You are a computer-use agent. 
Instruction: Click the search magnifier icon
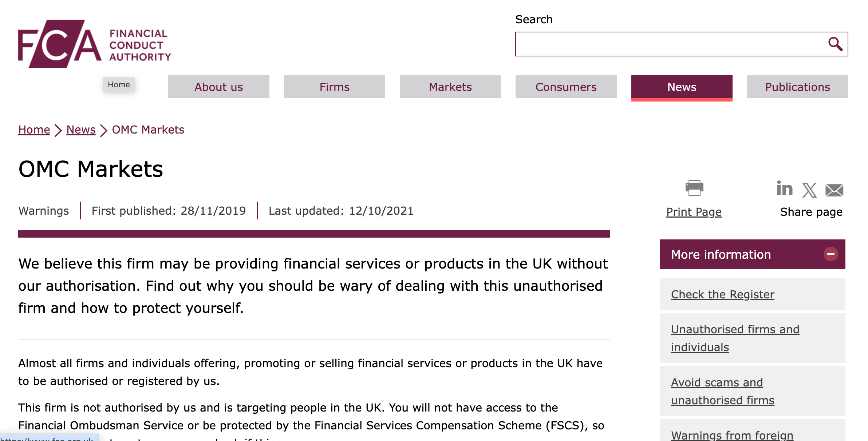pos(835,44)
